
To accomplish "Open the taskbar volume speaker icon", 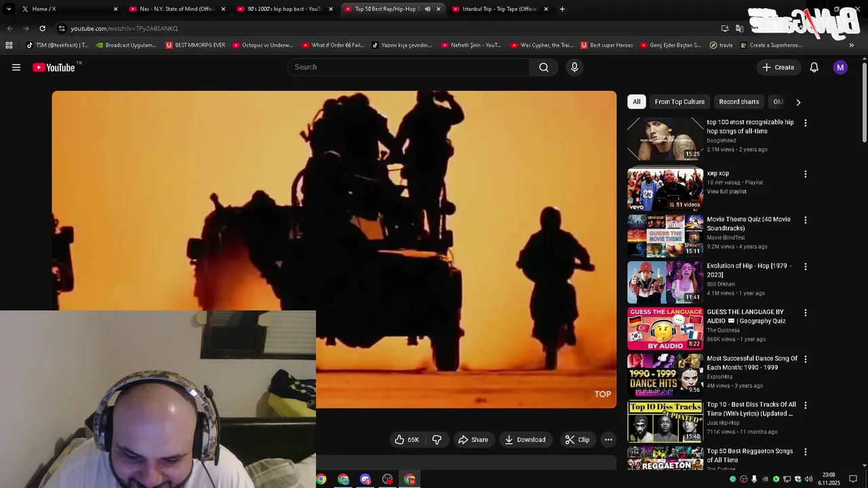I will pyautogui.click(x=808, y=479).
